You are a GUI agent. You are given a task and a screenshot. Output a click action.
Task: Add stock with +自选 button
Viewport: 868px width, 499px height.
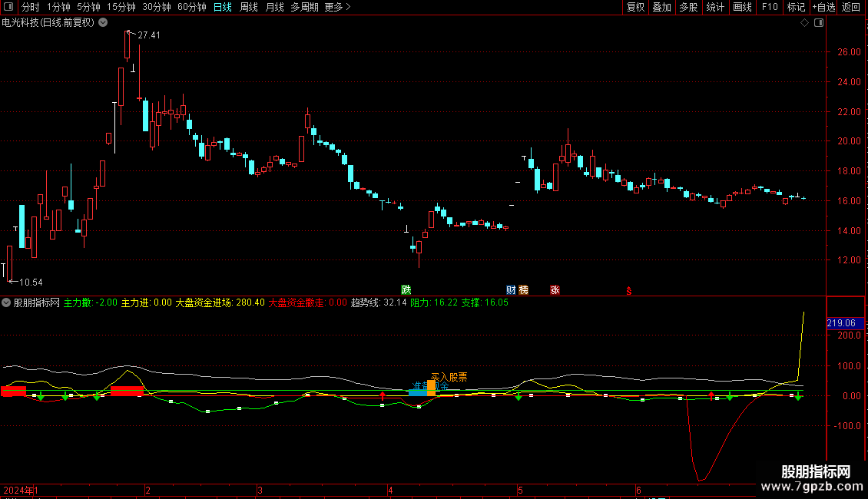click(x=823, y=7)
